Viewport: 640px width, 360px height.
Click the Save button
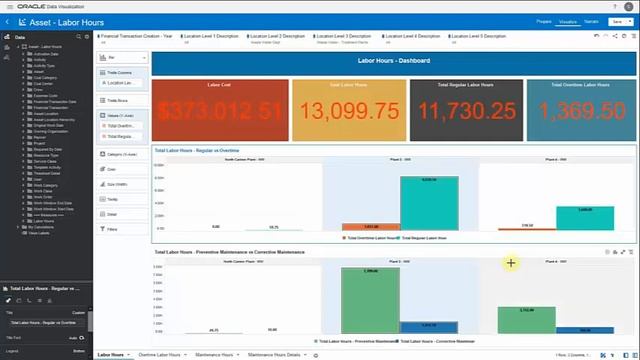617,22
